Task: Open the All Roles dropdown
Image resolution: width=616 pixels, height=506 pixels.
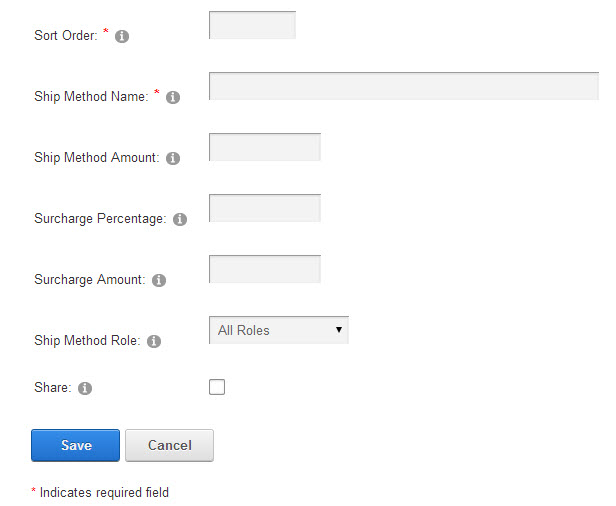Action: coord(279,330)
